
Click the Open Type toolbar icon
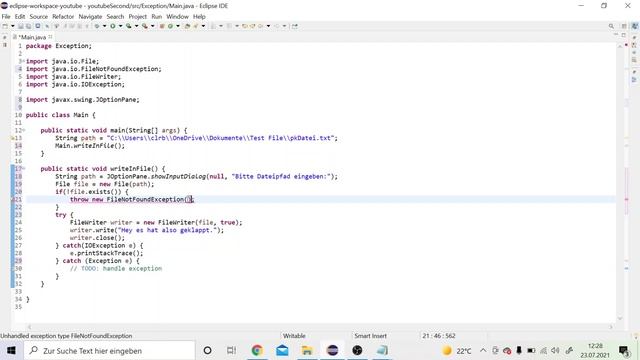[187, 26]
